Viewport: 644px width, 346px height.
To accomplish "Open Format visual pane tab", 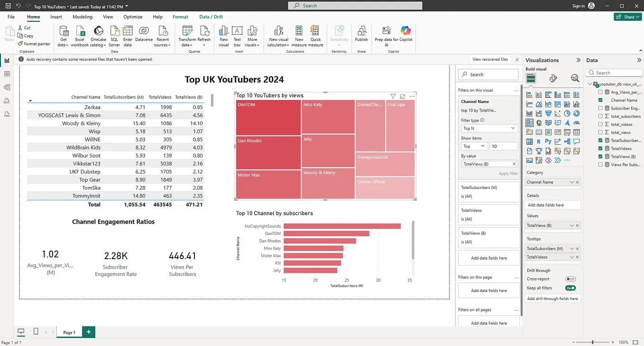I will point(553,78).
